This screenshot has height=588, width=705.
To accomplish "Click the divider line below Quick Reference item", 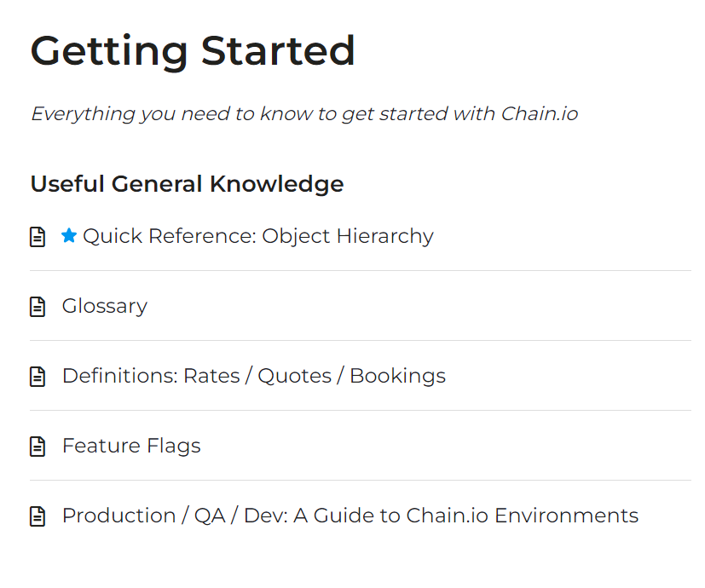I will [x=360, y=271].
